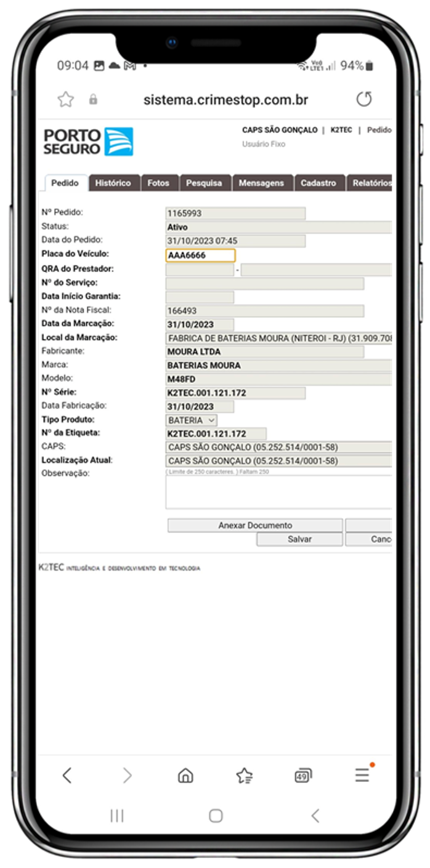Screen dimensions: 430x868
Task: Click the Cancelar button
Action: point(368,539)
